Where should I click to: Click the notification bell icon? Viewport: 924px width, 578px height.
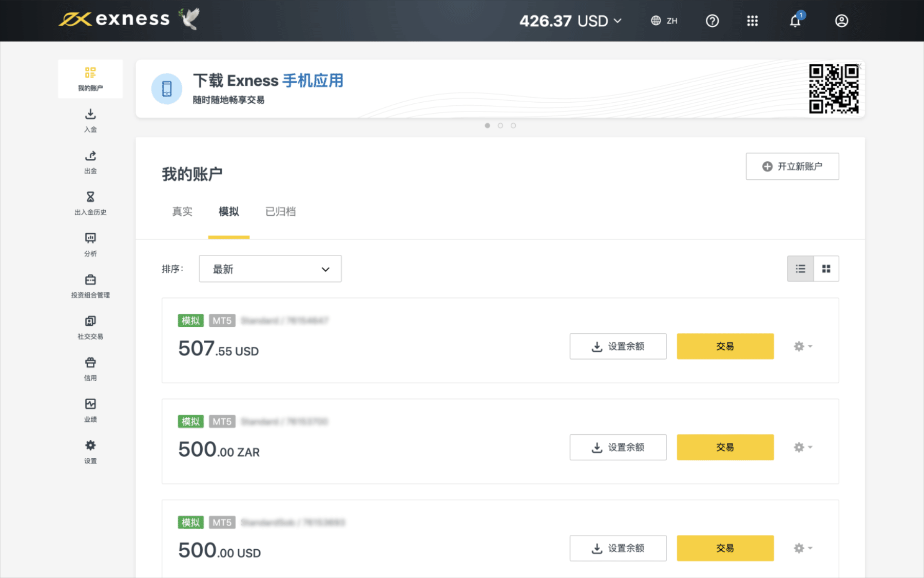795,21
